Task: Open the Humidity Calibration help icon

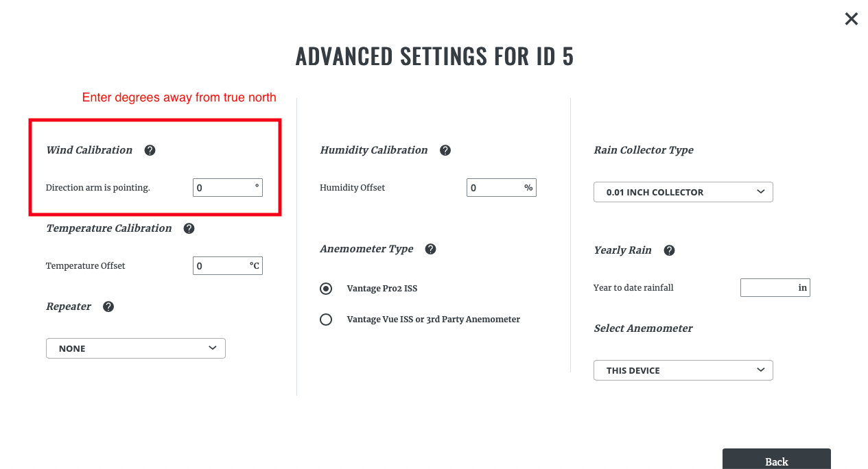Action: point(445,150)
